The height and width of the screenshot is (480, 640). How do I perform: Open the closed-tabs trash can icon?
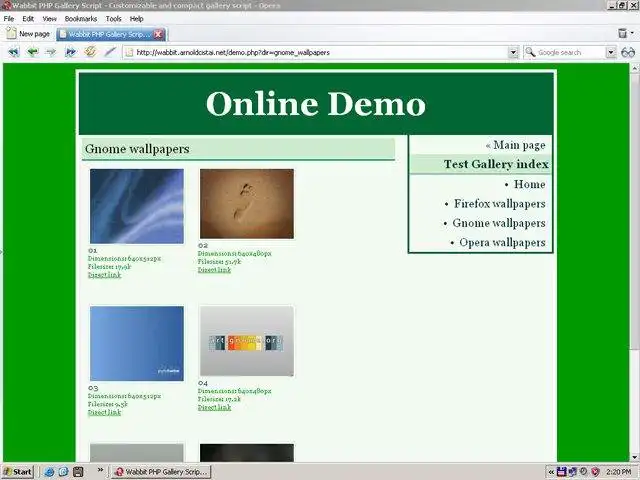click(x=622, y=33)
